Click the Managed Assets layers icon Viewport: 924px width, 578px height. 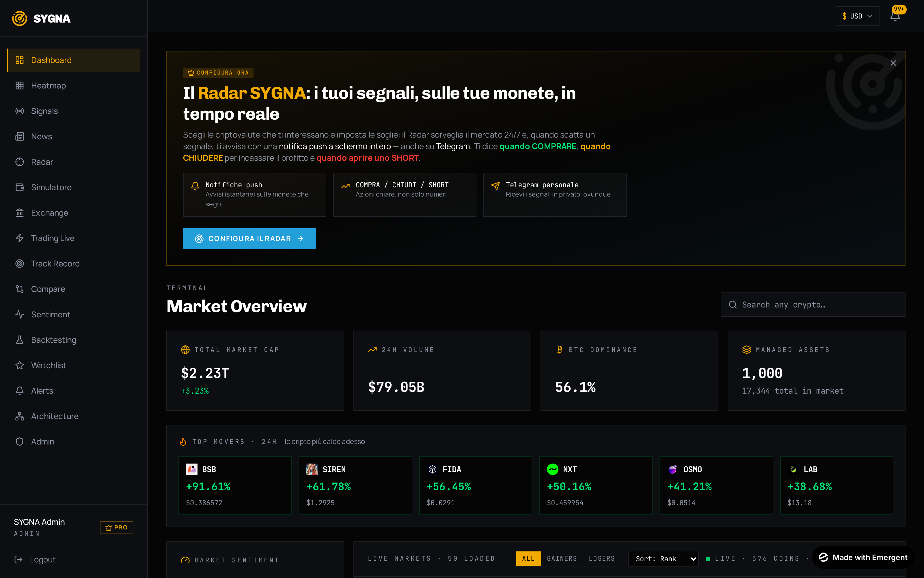746,350
